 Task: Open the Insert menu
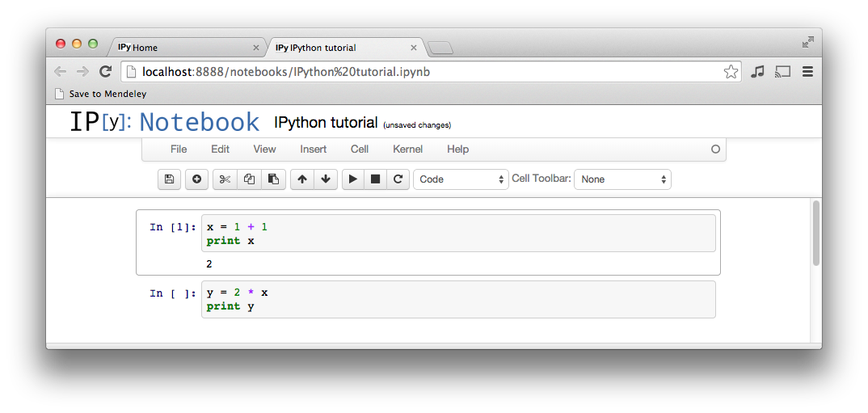point(314,150)
